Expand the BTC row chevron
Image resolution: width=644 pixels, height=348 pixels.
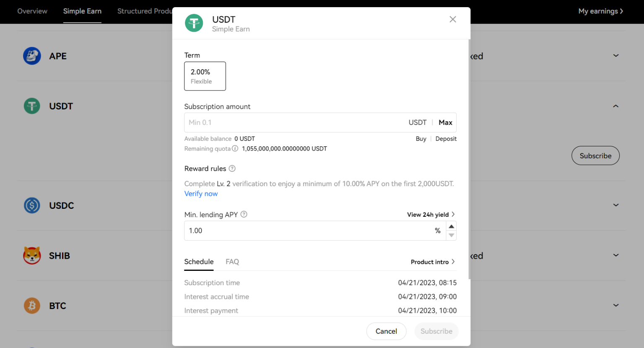(615, 305)
